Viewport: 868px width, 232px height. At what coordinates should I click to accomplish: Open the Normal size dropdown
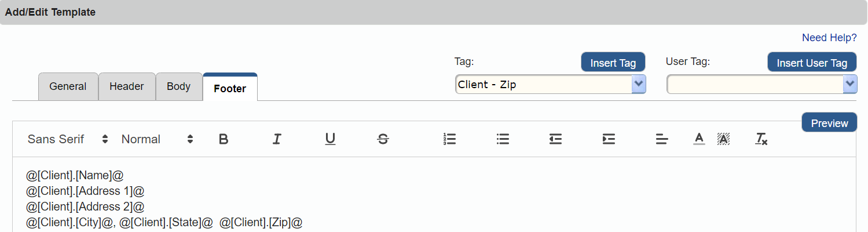(157, 139)
